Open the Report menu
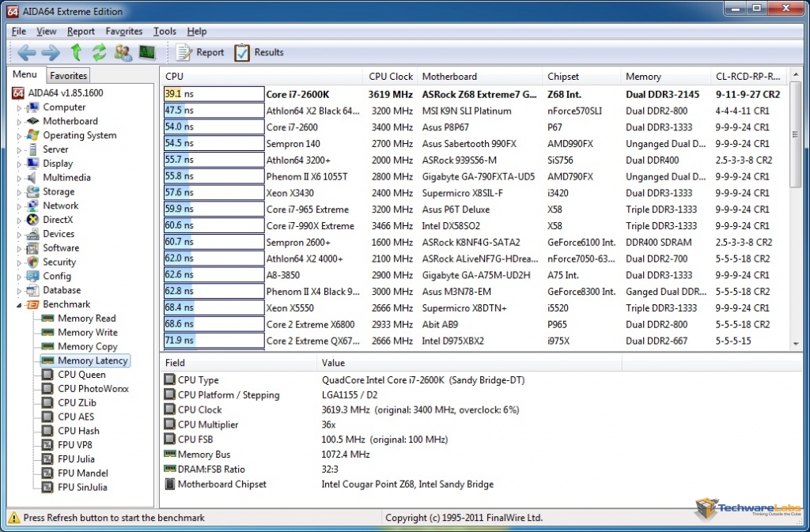This screenshot has width=810, height=532. coord(81,32)
